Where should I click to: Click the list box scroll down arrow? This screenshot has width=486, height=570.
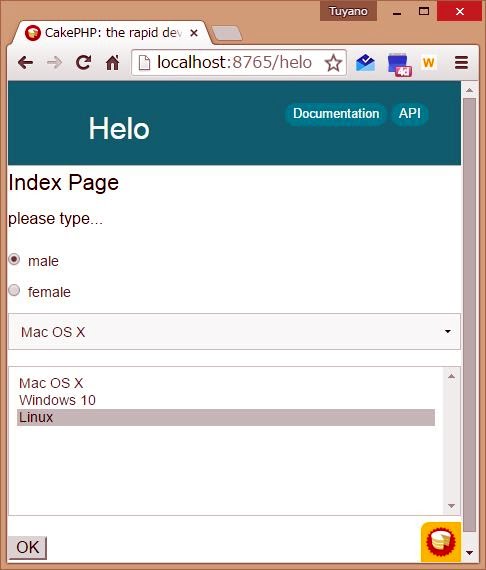click(x=451, y=506)
